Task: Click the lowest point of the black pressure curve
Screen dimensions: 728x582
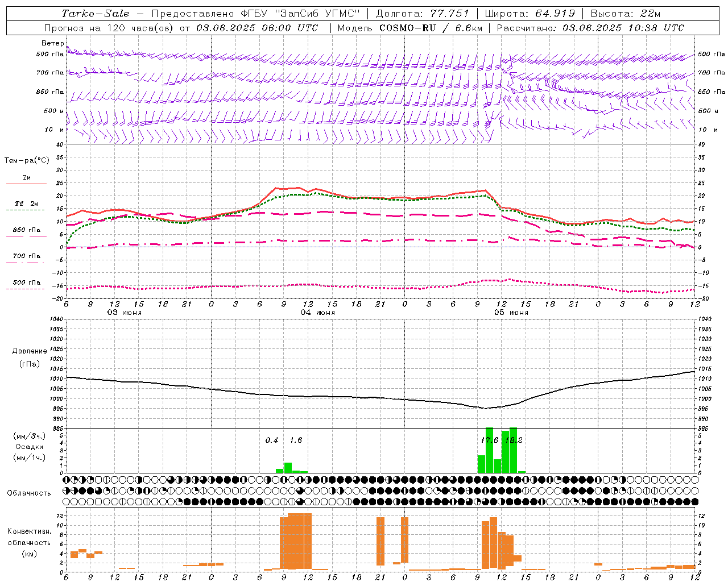Action: pos(485,408)
